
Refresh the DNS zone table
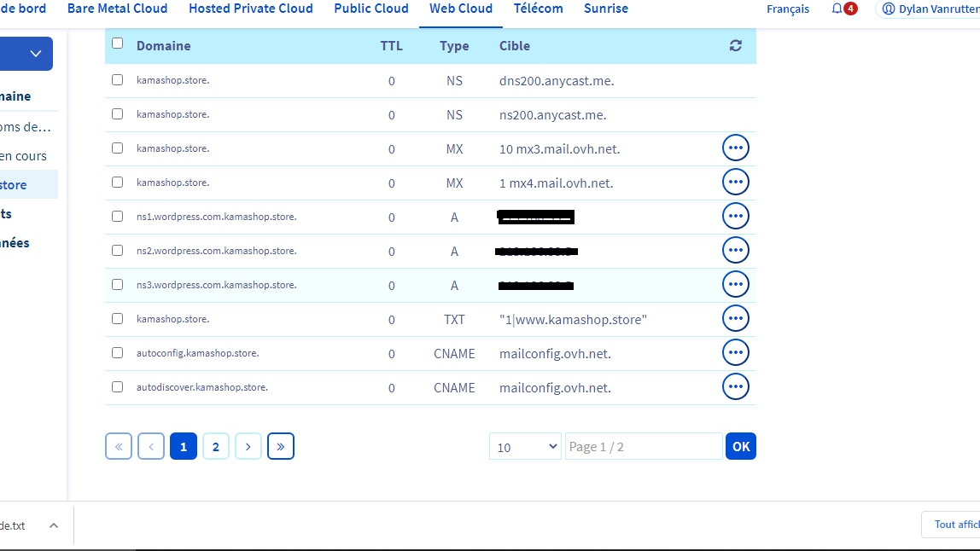(x=735, y=46)
